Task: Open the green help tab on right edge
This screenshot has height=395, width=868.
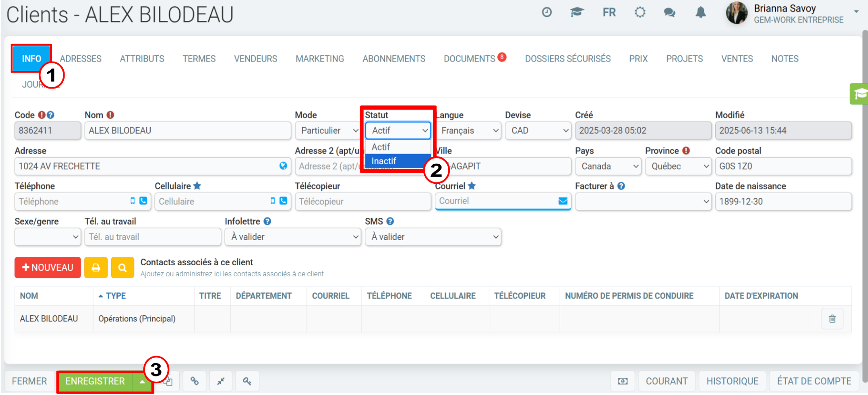Action: (x=859, y=93)
